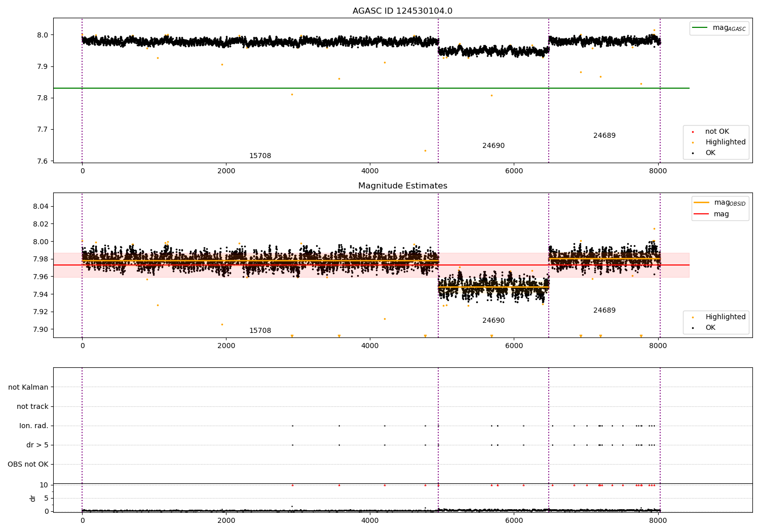Image resolution: width=760 pixels, height=532 pixels.
Task: Click the 6000 x-axis tick in top plot
Action: (x=514, y=171)
